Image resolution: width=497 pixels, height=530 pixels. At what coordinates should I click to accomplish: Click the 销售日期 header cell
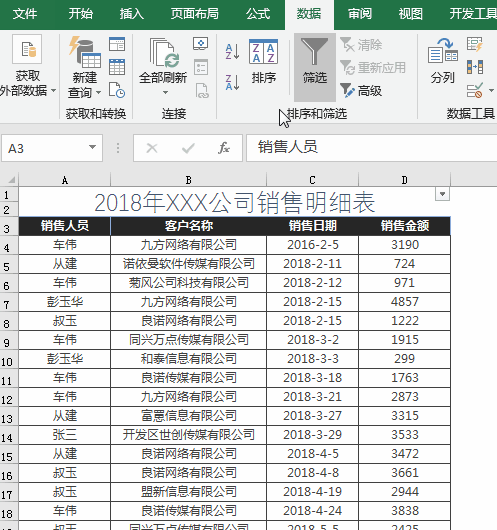pos(312,226)
